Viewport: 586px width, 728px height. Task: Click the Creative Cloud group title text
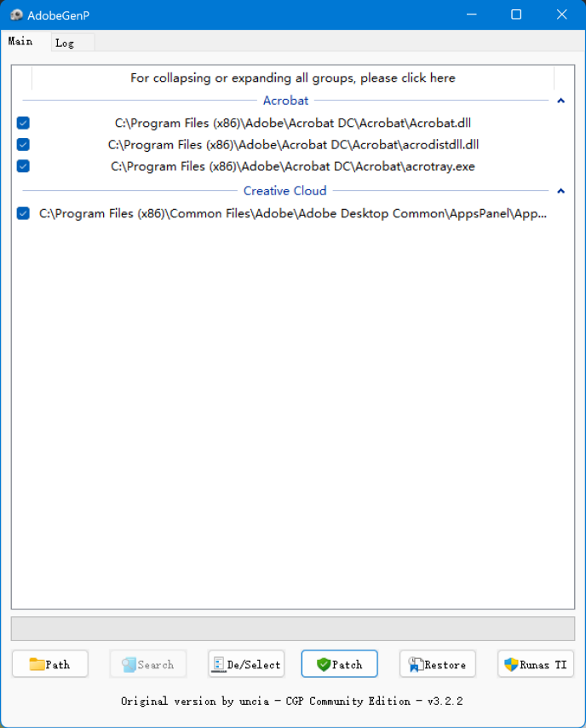point(284,191)
